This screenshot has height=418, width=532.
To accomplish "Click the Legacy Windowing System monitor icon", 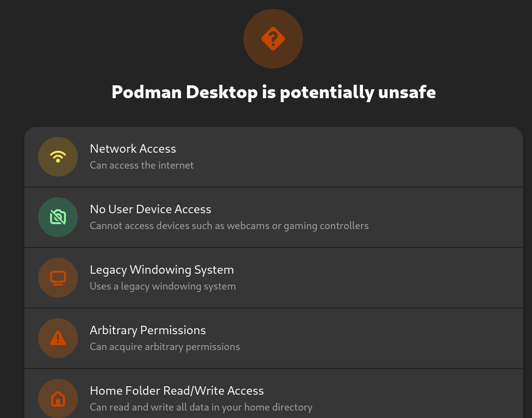I will click(x=58, y=278).
